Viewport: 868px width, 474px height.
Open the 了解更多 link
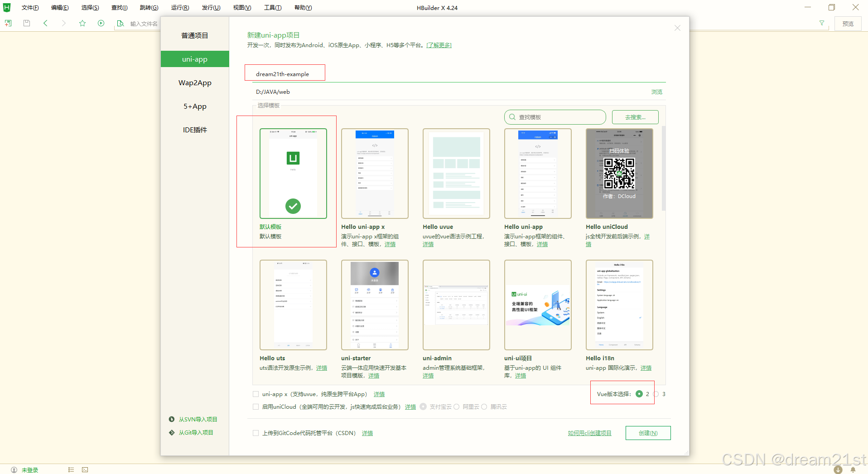point(439,45)
